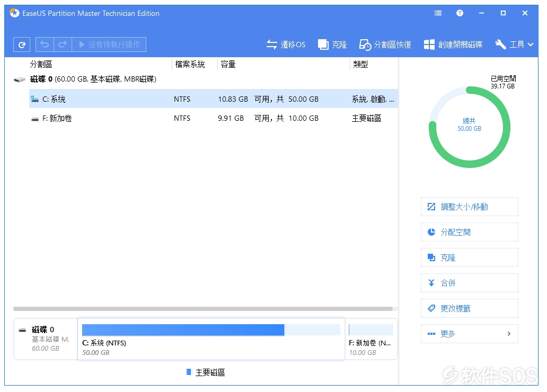Open the 克隆 clone tool in top toolbar
Screen dimensions: 547x392
[x=332, y=44]
